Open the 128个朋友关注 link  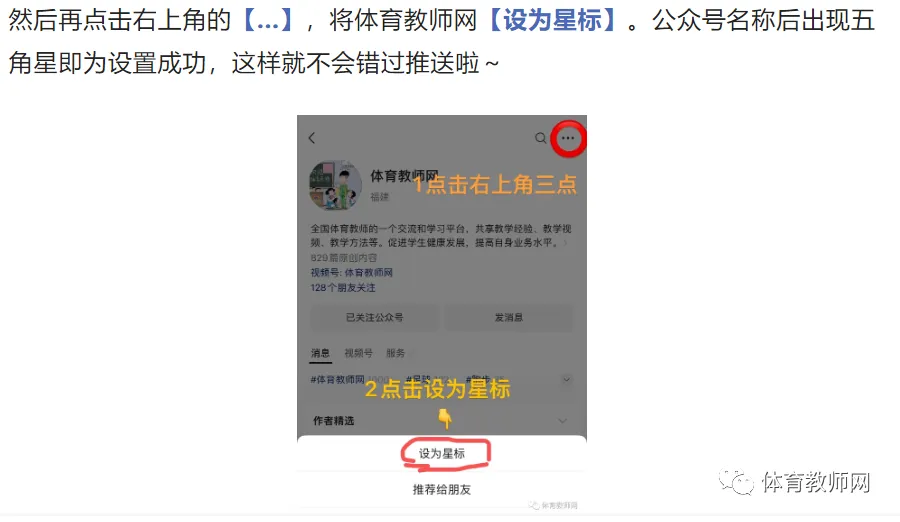point(343,288)
